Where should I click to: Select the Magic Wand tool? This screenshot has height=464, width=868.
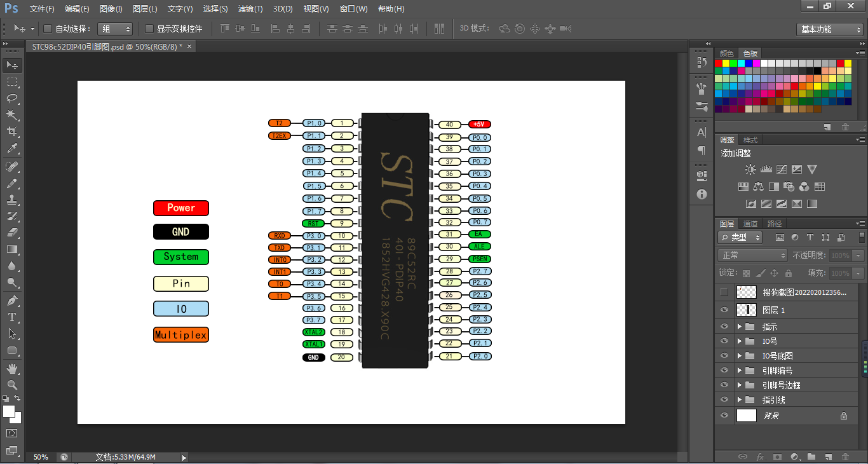point(12,115)
